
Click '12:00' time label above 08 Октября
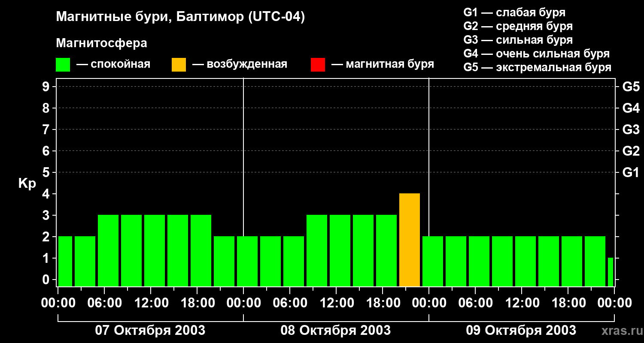[x=336, y=303]
